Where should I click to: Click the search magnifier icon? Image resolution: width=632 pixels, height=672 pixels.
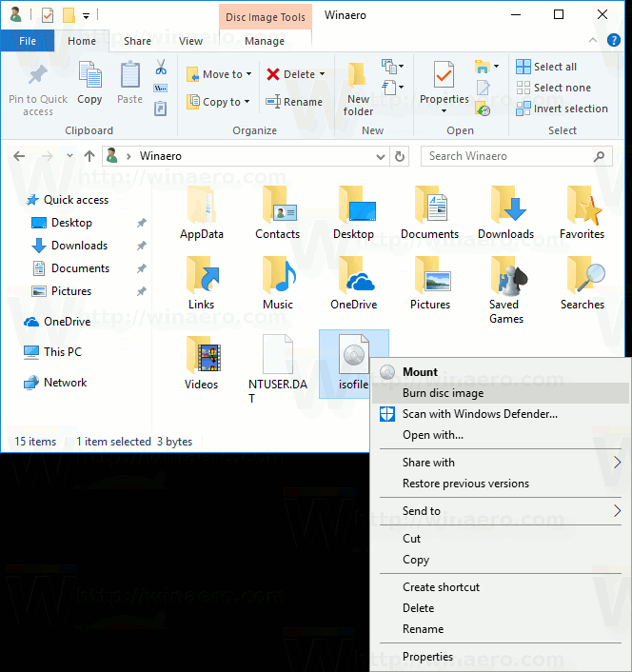click(x=599, y=156)
